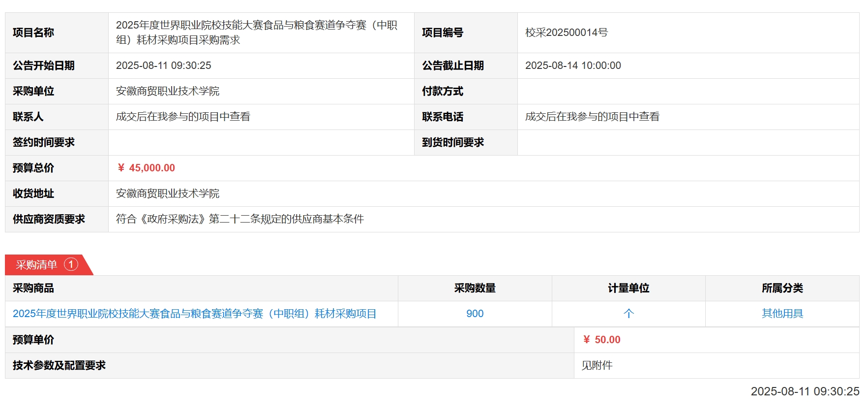This screenshot has width=868, height=419.
Task: Click the 采购商品 column header
Action: click(33, 288)
